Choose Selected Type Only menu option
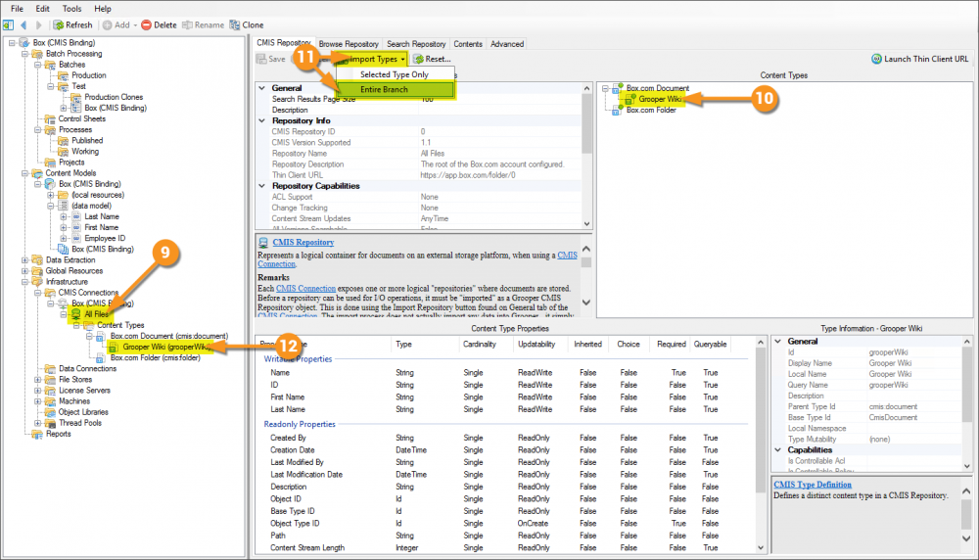 (394, 74)
